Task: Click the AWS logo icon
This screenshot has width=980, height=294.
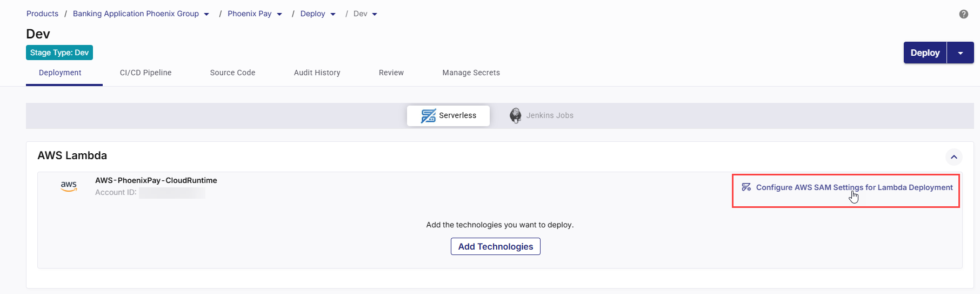Action: (x=69, y=186)
